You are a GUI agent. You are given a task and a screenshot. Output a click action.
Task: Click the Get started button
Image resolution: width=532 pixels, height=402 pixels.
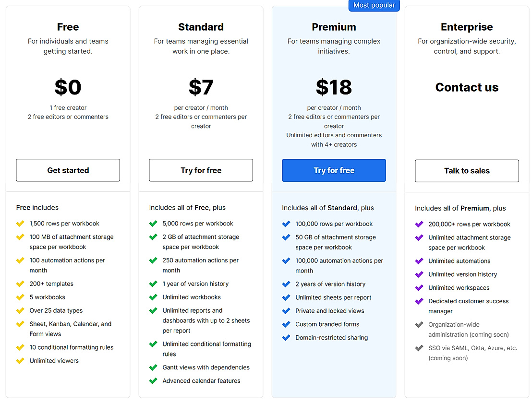tap(68, 170)
